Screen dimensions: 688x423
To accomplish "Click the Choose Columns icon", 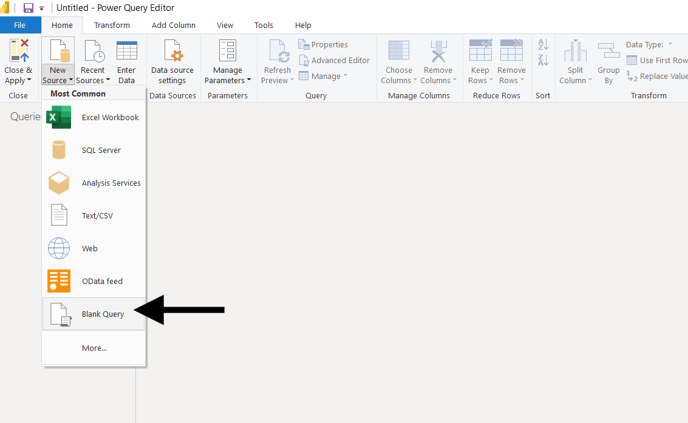I will 399,50.
